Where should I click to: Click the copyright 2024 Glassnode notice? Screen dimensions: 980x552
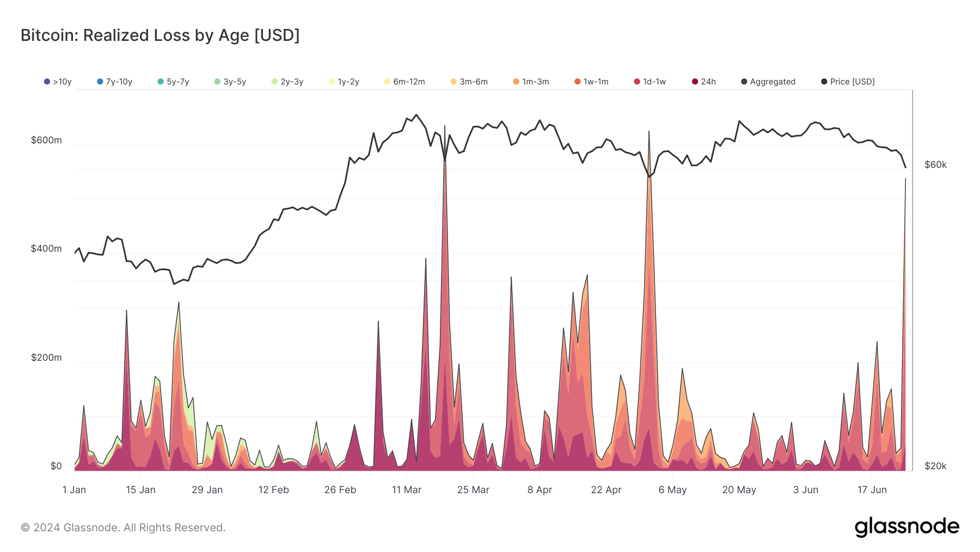(x=123, y=527)
